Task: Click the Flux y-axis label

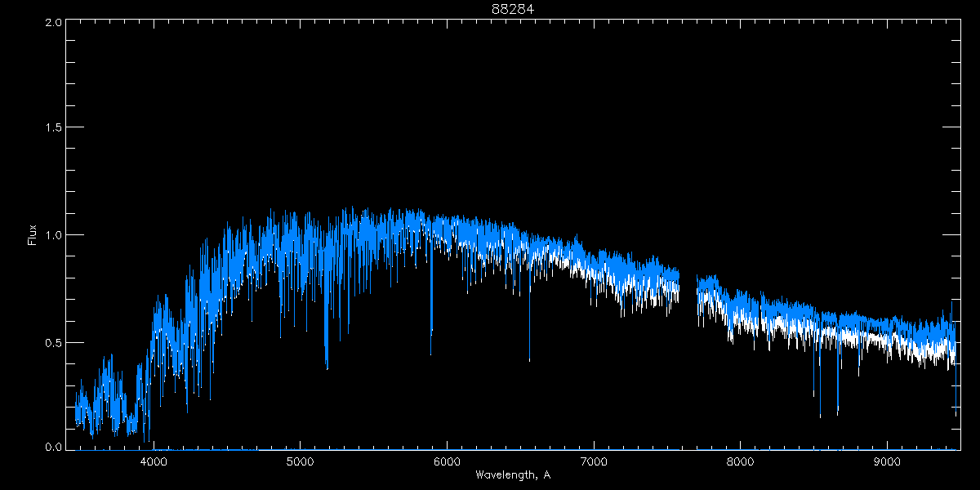Action: click(x=33, y=235)
